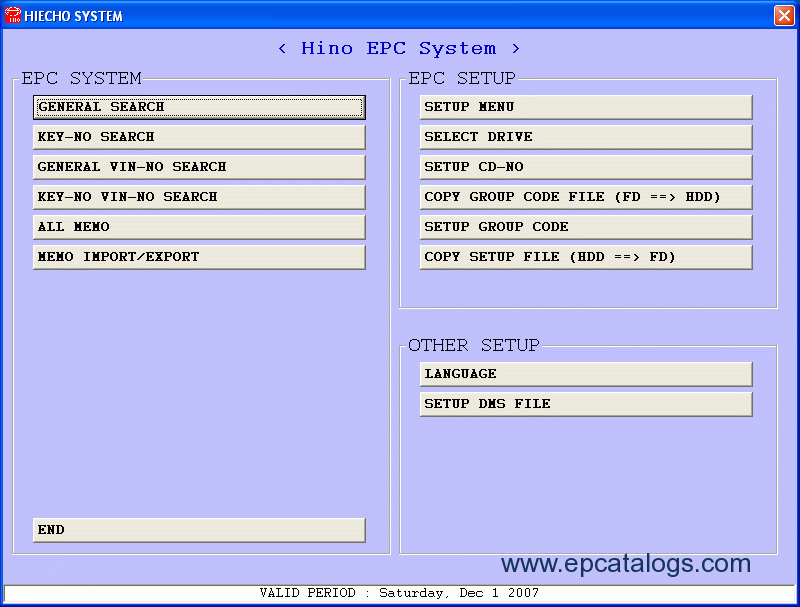Launch GENERAL VIN-NO SEARCH
Screen dimensions: 800x607
click(199, 167)
